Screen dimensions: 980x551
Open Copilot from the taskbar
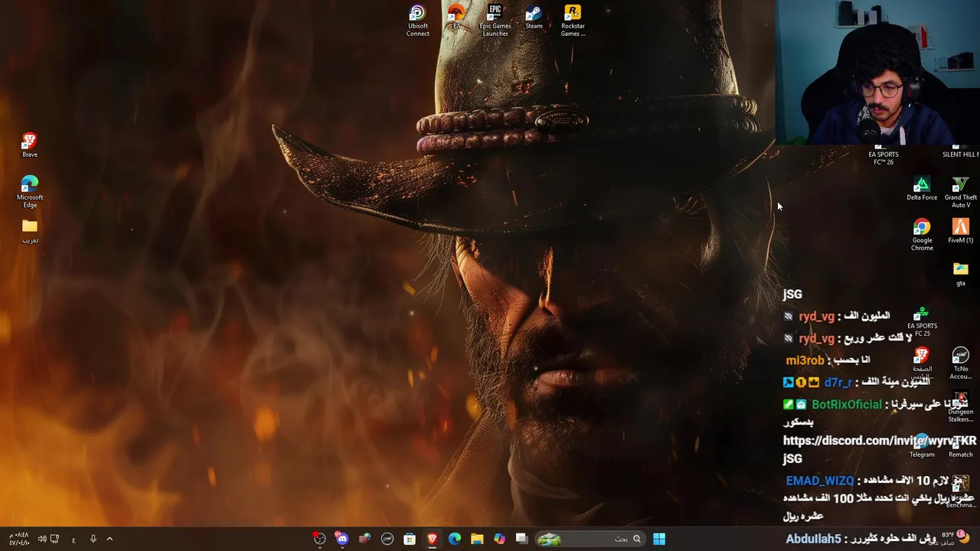click(499, 539)
